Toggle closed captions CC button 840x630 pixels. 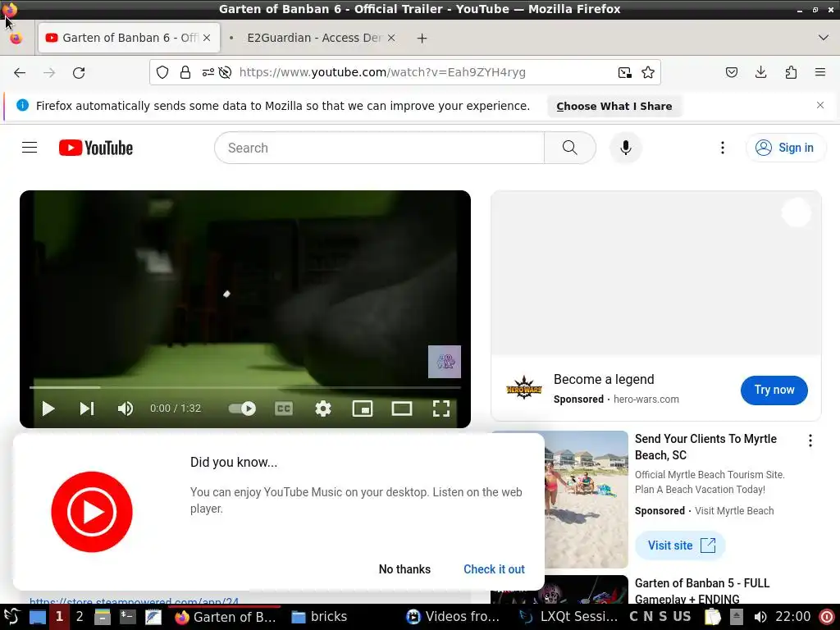pyautogui.click(x=283, y=409)
